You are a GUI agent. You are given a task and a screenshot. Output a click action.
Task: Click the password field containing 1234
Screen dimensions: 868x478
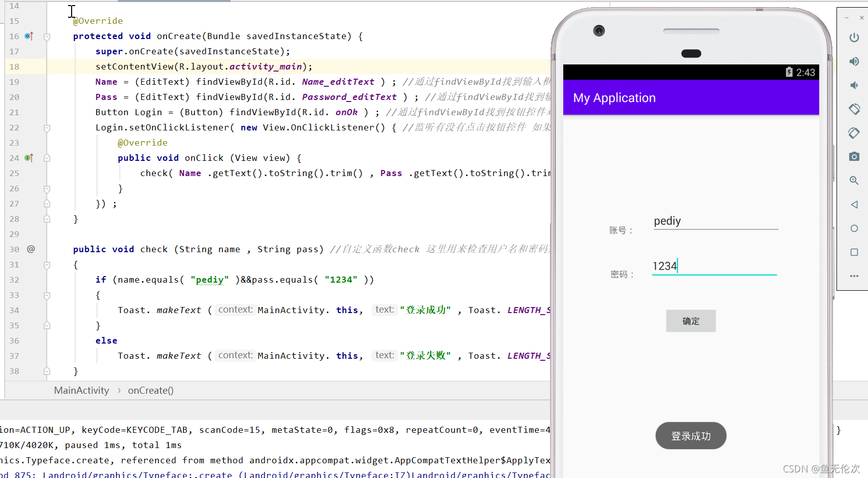pyautogui.click(x=714, y=266)
